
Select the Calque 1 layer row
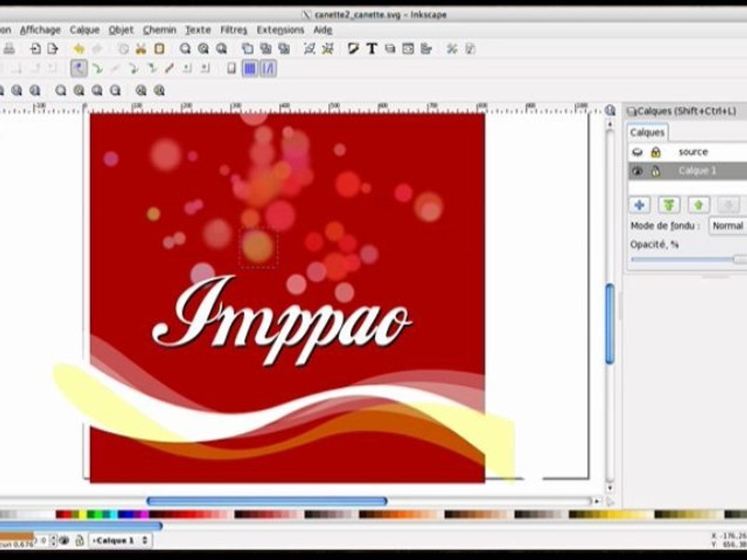tap(687, 171)
